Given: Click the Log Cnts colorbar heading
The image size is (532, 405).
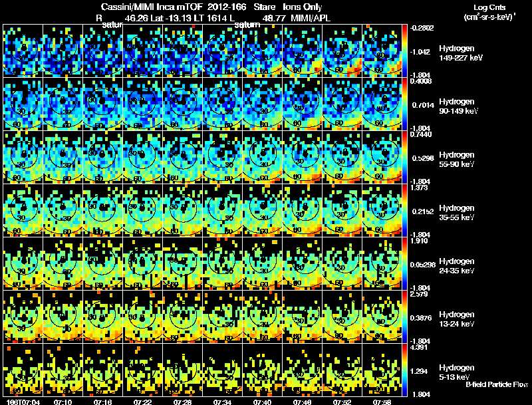Looking at the screenshot, I should tap(489, 7).
